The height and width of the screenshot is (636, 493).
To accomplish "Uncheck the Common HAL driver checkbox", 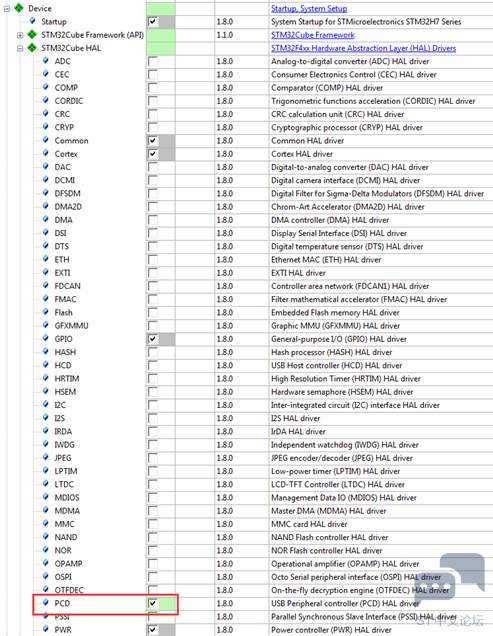I will click(x=153, y=141).
